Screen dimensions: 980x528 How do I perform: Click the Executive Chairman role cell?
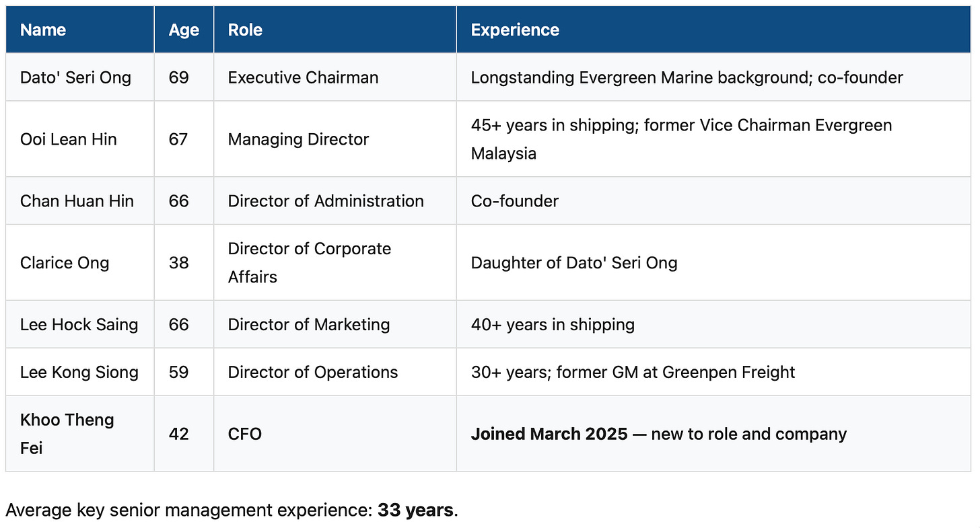click(335, 77)
